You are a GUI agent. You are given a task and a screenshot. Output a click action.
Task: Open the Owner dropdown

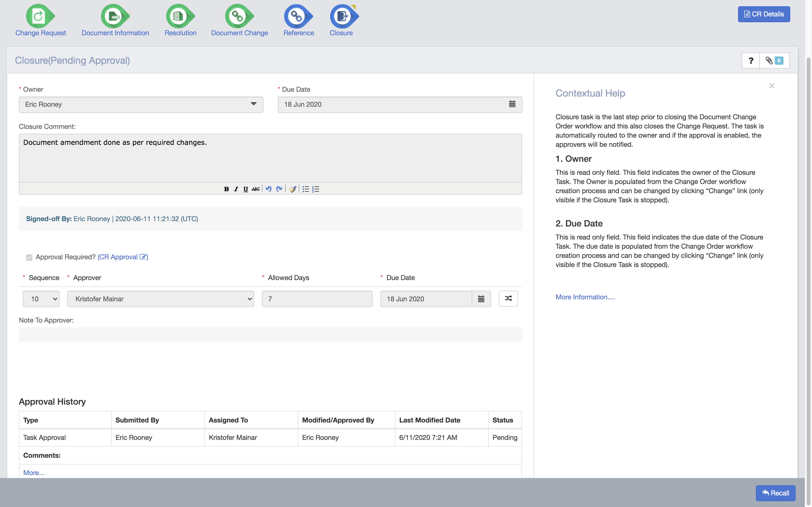[x=254, y=104]
